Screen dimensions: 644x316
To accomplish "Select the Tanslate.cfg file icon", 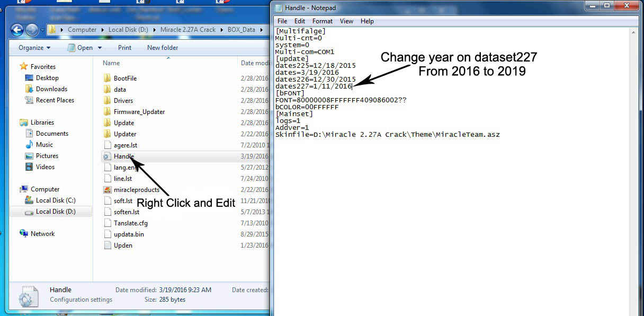I will point(107,223).
